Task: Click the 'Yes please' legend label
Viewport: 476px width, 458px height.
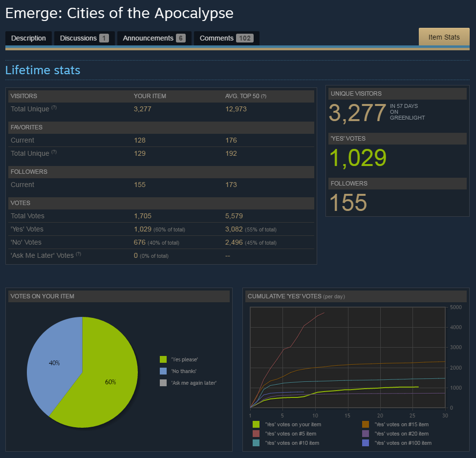Action: tap(185, 359)
